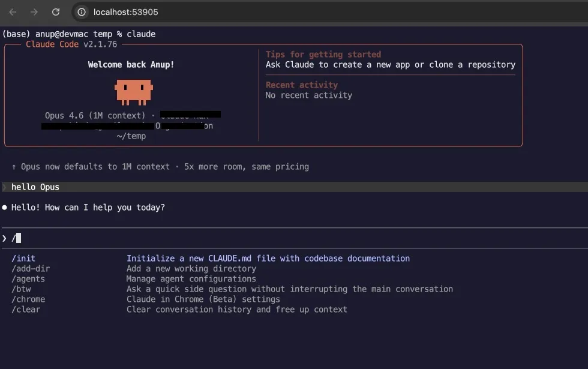This screenshot has width=588, height=369.
Task: Click the 'Opus now defaults to 1M context' notice
Action: [x=160, y=167]
